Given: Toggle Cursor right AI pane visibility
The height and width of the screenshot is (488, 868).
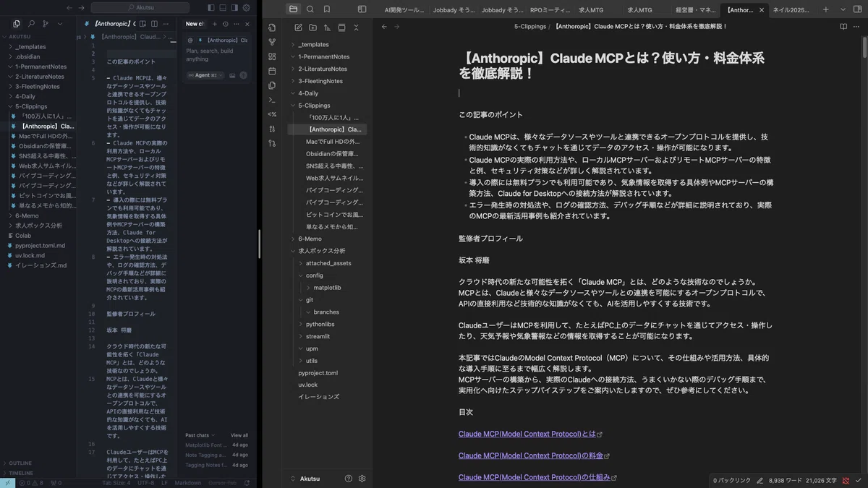Looking at the screenshot, I should click(x=234, y=8).
